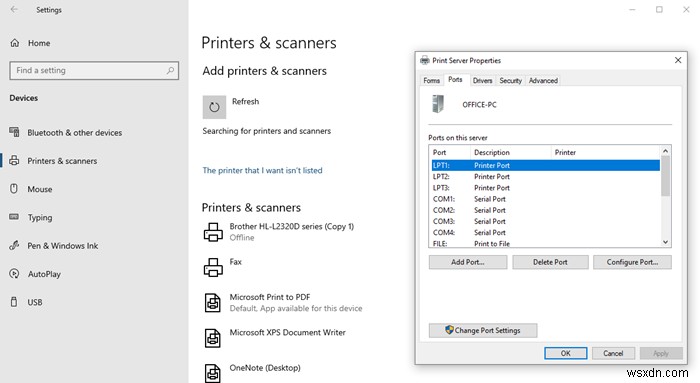Screen dimensions: 700x383
Task: Select the COM3: serial port row
Action: pyautogui.click(x=546, y=221)
